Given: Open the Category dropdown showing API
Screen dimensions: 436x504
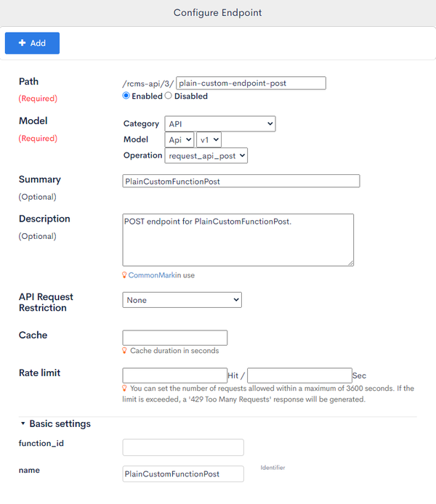Looking at the screenshot, I should coord(220,123).
